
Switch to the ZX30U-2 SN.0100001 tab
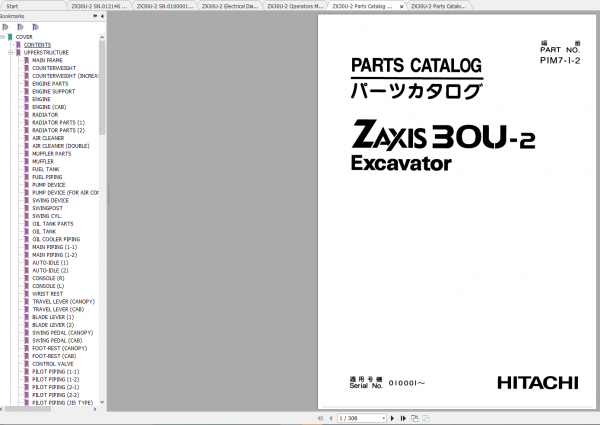coord(165,6)
